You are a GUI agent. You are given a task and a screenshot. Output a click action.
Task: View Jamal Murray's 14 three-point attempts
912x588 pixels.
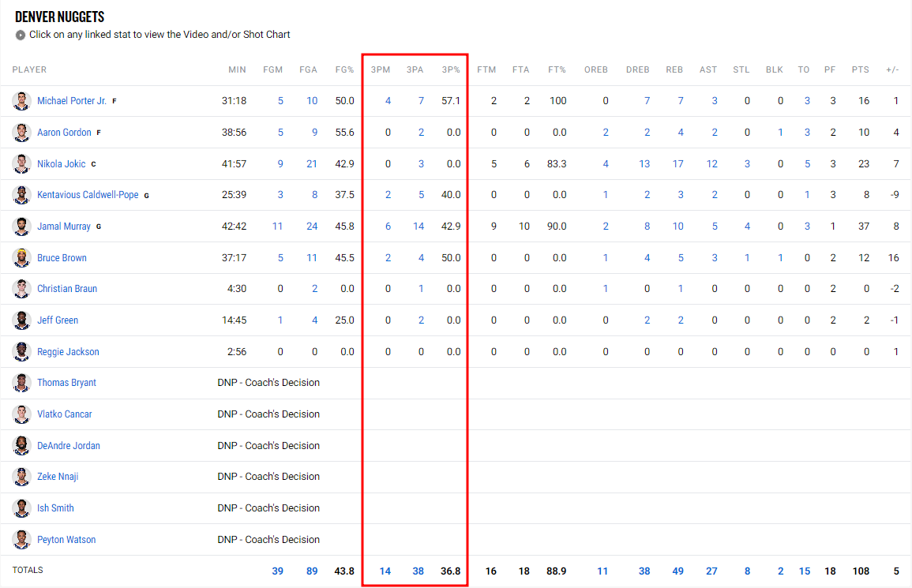click(418, 227)
